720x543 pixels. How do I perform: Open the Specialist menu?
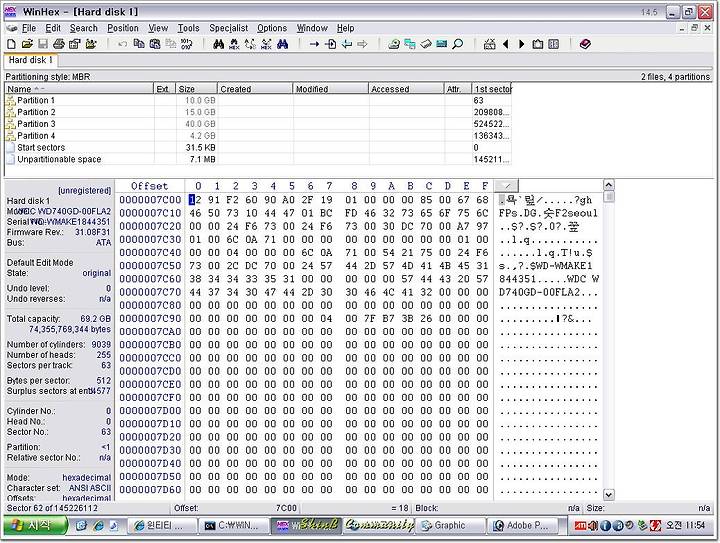pyautogui.click(x=229, y=28)
